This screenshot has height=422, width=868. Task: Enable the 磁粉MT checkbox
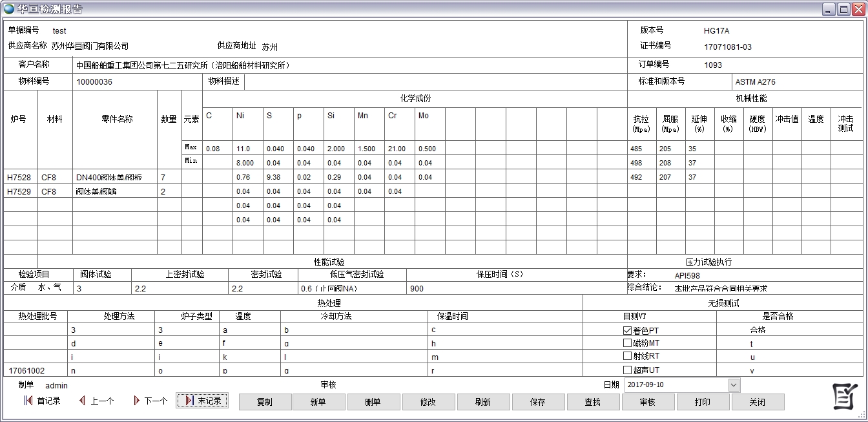(x=627, y=343)
